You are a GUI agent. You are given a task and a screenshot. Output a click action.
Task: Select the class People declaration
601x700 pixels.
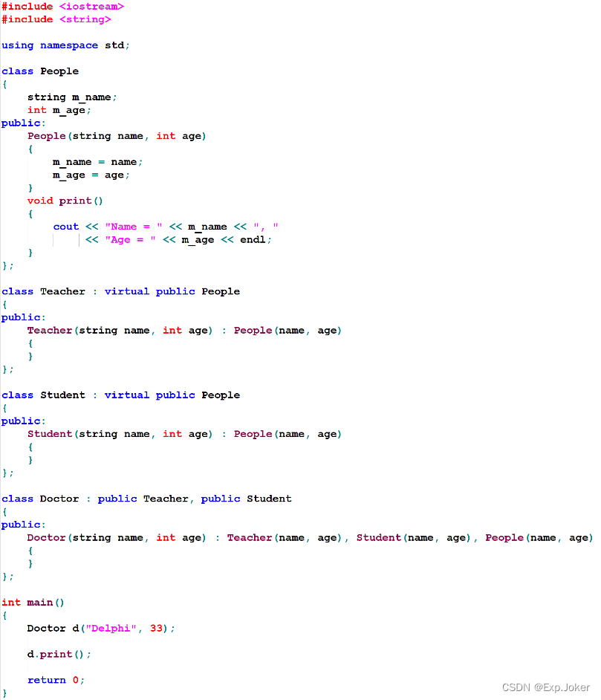(x=40, y=71)
